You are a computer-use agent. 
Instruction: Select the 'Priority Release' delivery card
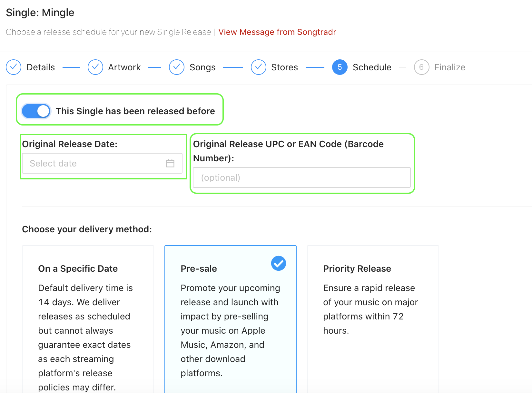[x=373, y=319]
